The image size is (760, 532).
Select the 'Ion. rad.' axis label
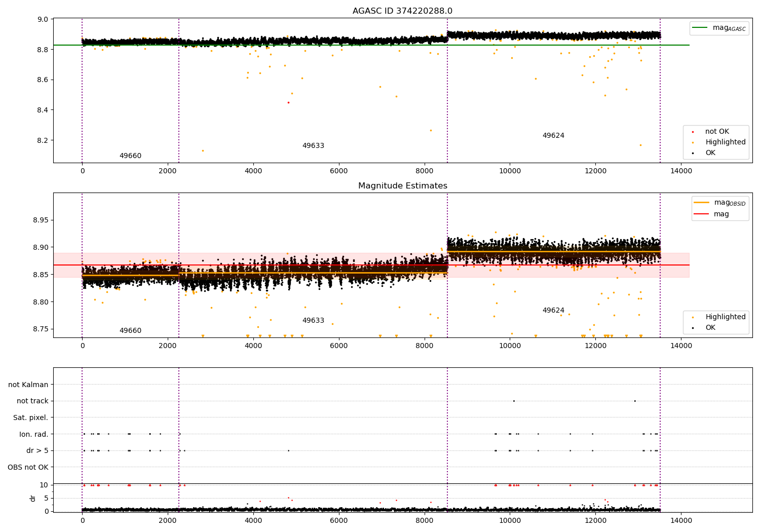click(34, 434)
